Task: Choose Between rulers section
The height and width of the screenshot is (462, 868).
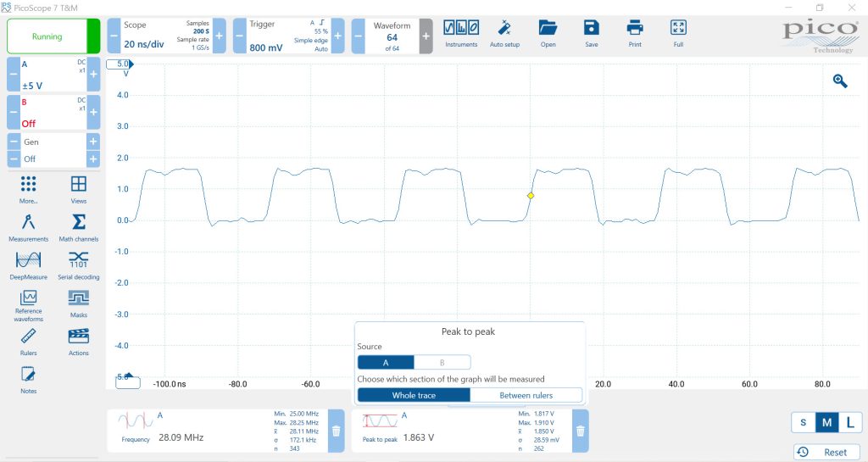Action: (526, 395)
